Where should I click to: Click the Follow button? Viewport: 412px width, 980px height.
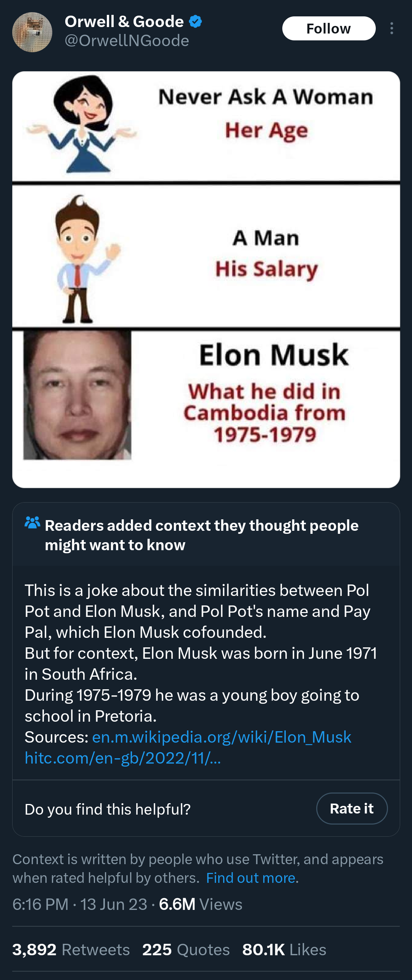(x=329, y=29)
